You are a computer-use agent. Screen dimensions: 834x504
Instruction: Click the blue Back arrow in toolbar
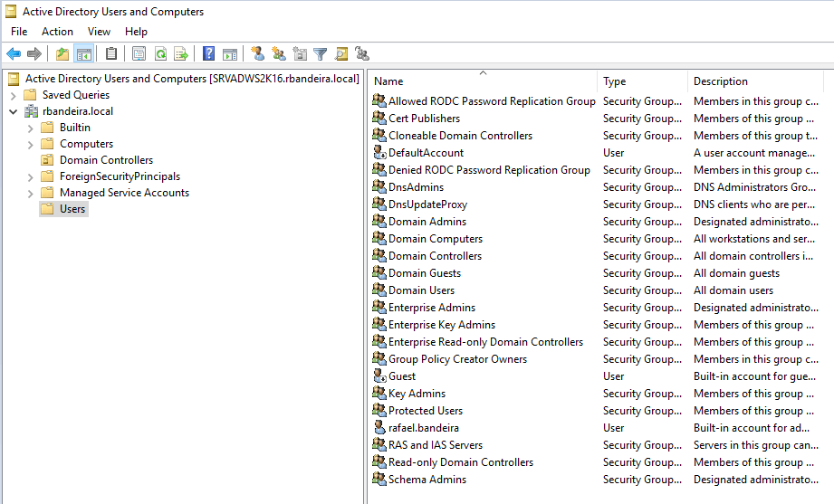[x=14, y=53]
